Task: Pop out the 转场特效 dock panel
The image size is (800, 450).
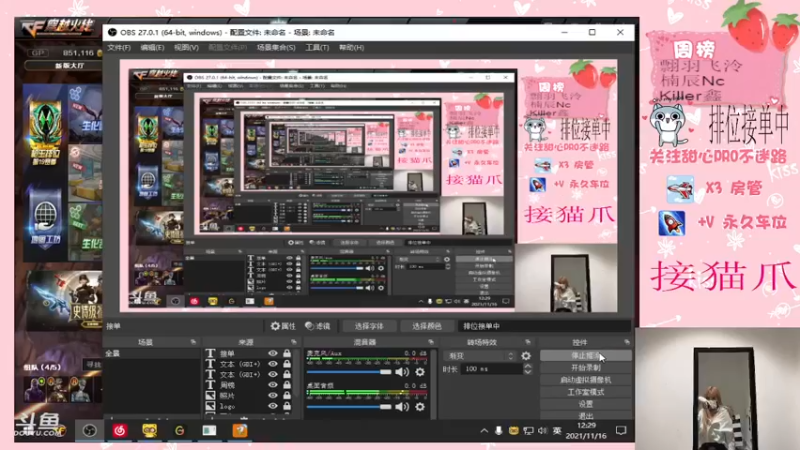Action: [x=528, y=342]
